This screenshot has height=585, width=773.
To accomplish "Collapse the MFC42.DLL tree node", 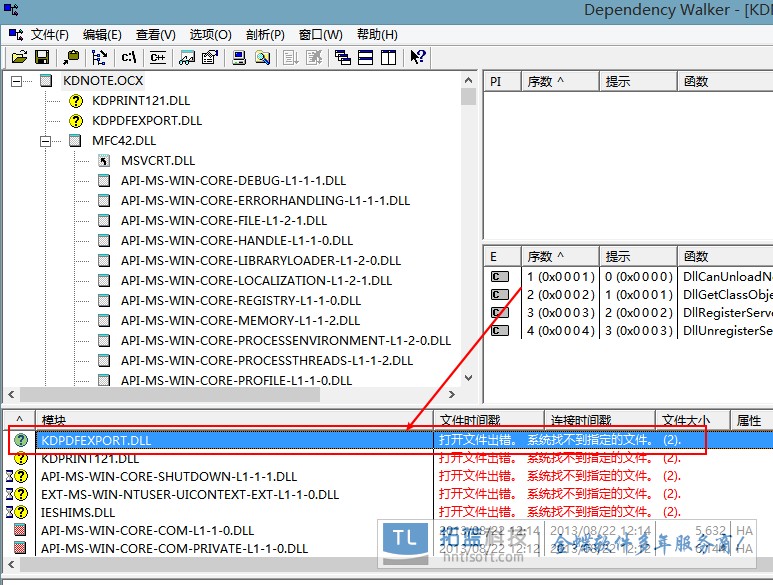I will [x=46, y=141].
